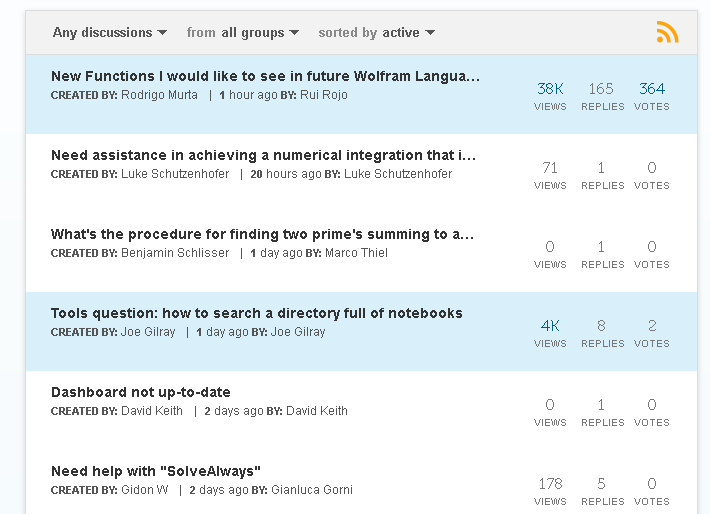
Task: Click the 364 votes count
Action: 652,89
